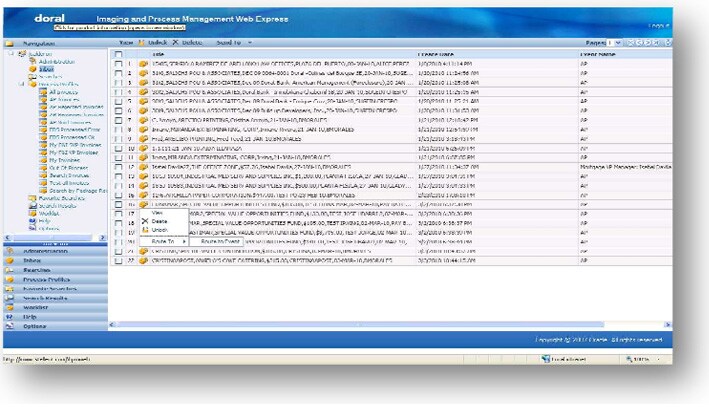
Task: Collapse the root node of the navigation tree
Action: pyautogui.click(x=12, y=53)
